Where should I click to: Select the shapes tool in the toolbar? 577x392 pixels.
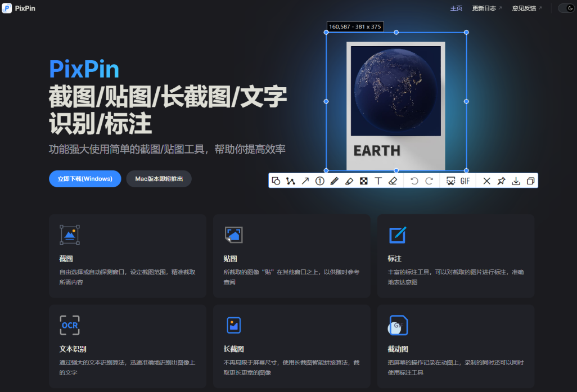click(x=276, y=181)
